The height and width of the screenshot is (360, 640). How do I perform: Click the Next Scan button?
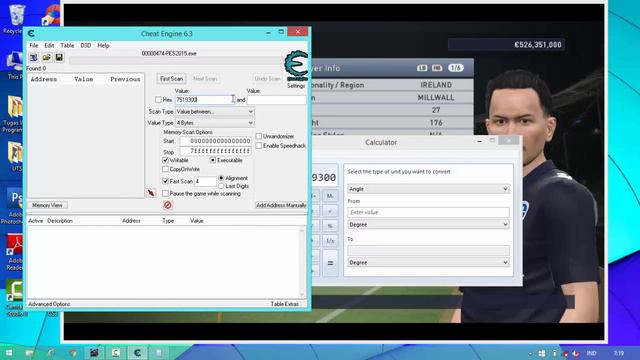pos(205,79)
